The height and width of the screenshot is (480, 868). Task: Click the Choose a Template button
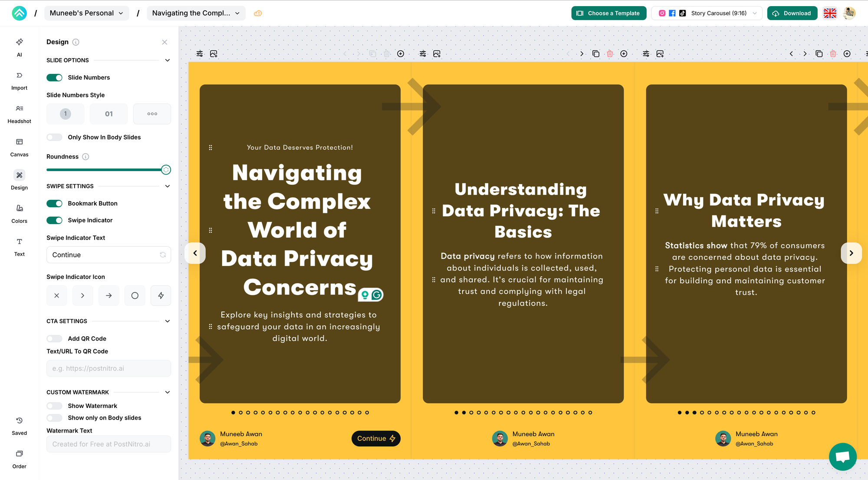608,13
